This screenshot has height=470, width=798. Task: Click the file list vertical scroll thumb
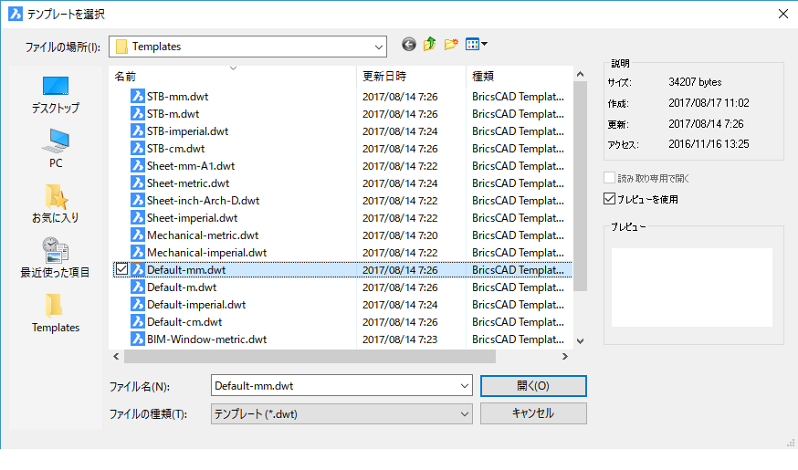click(x=580, y=186)
